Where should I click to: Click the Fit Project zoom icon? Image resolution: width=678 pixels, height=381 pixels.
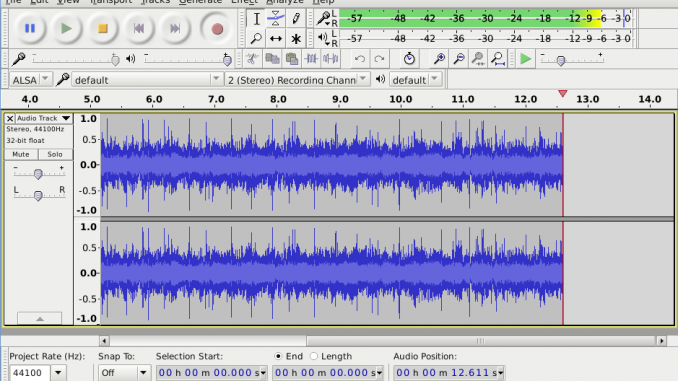click(498, 58)
